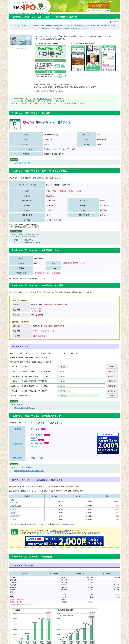Open マネックス証券 in underwriter list
The width and height of the screenshot is (129, 644).
[36, 435]
